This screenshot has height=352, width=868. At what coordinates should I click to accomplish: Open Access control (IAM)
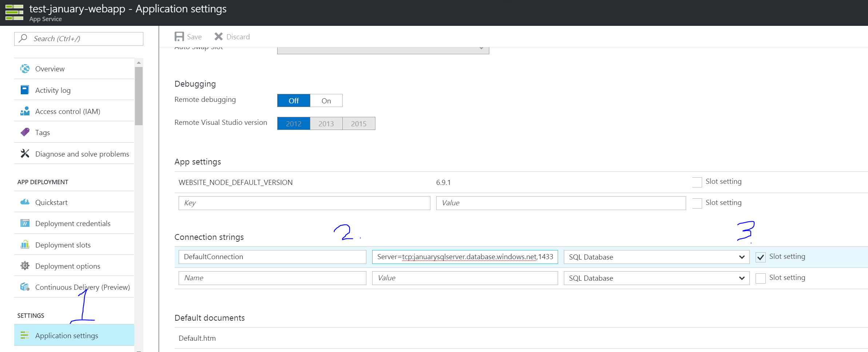[x=74, y=111]
